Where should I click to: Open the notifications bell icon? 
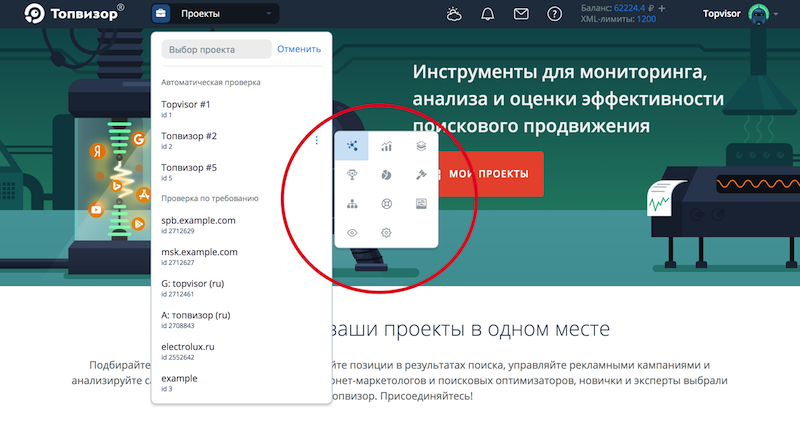pos(488,14)
